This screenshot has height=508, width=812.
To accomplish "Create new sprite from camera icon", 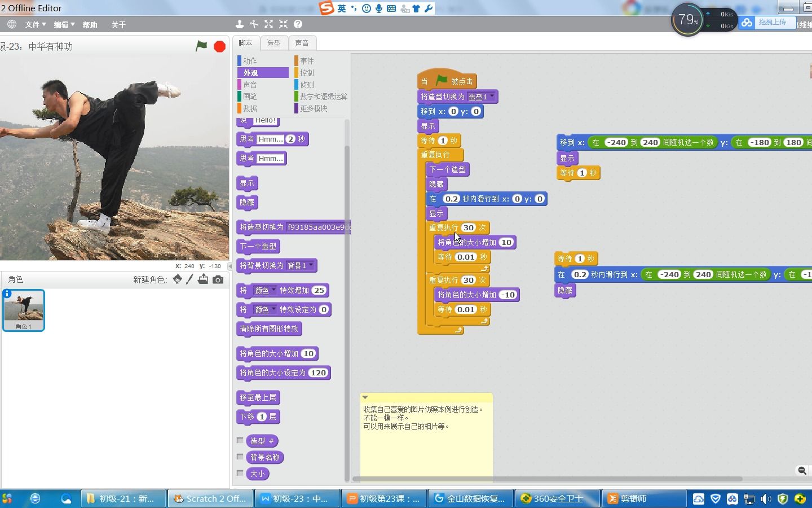I will (x=218, y=279).
